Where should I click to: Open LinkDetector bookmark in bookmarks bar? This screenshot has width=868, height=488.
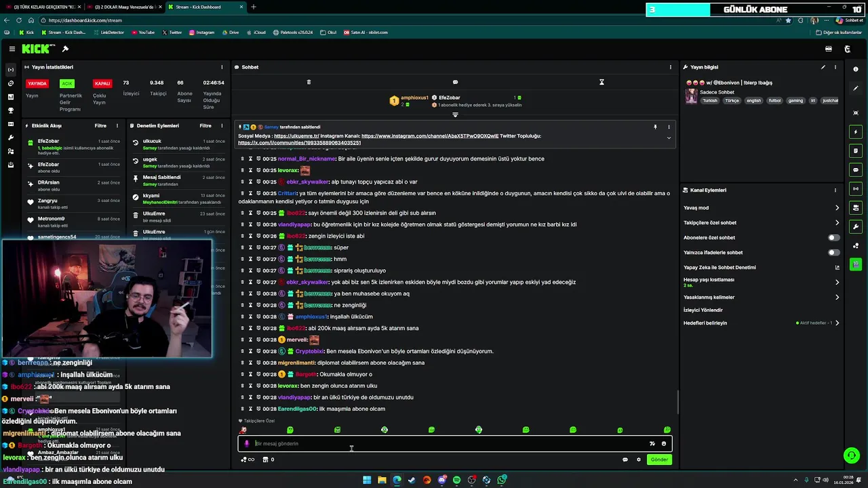[x=109, y=32]
